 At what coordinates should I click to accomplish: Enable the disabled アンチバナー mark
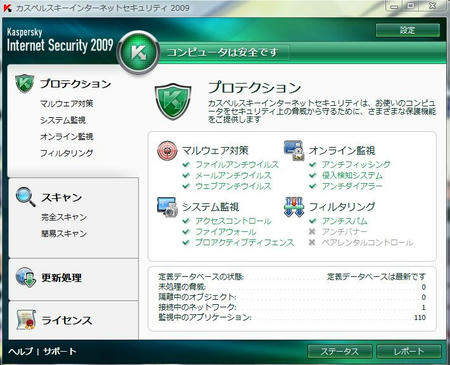(x=312, y=232)
